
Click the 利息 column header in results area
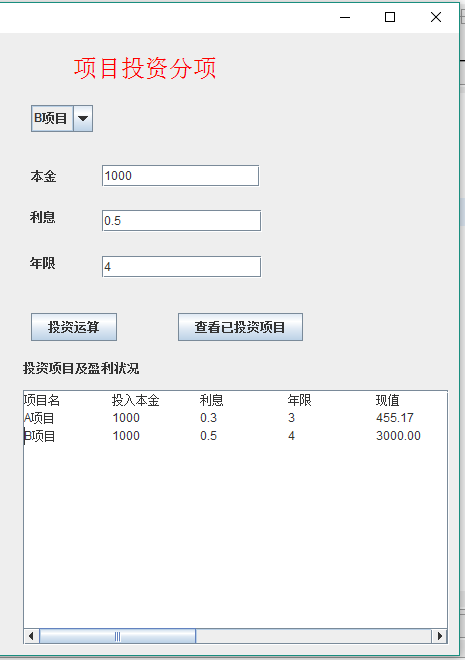click(x=212, y=400)
